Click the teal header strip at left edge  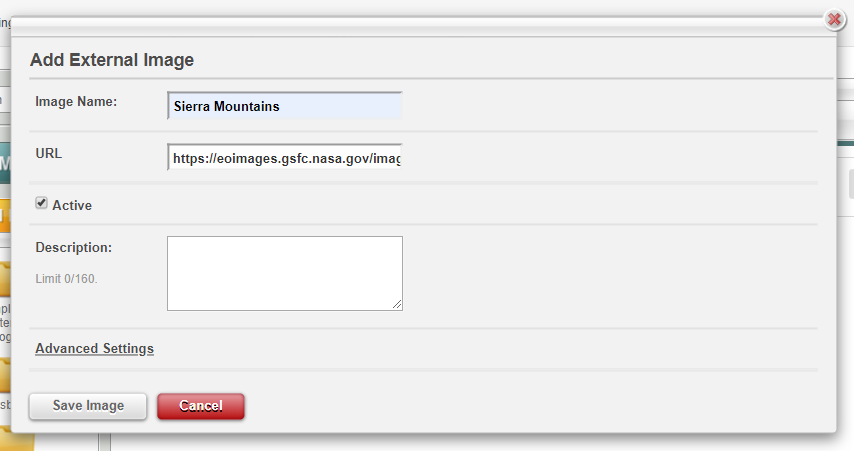(5, 162)
